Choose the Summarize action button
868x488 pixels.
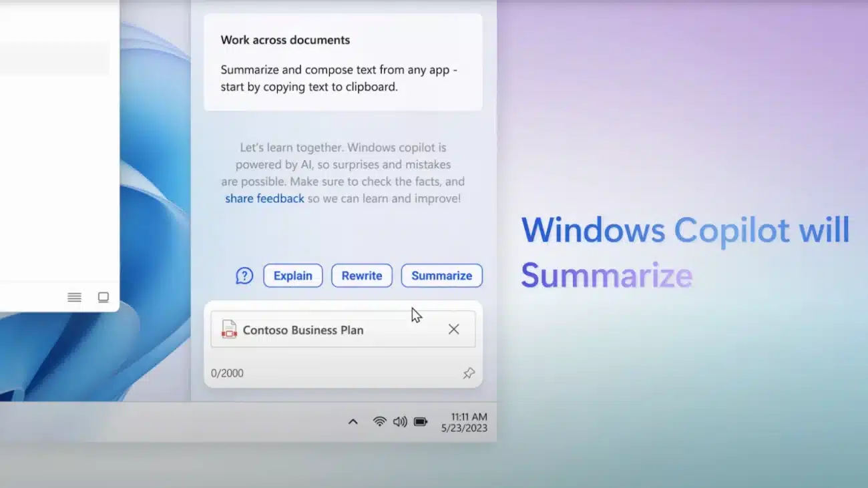click(x=441, y=276)
